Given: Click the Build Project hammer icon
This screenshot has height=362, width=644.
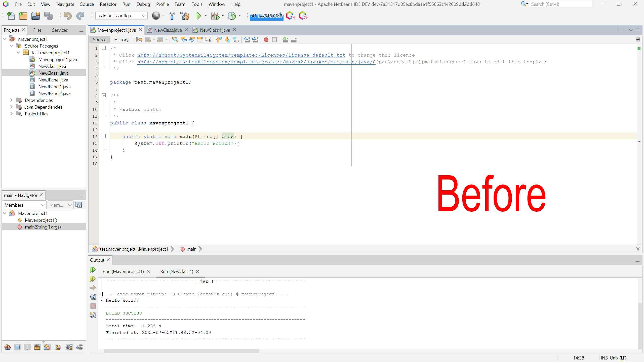Looking at the screenshot, I should click(172, 16).
